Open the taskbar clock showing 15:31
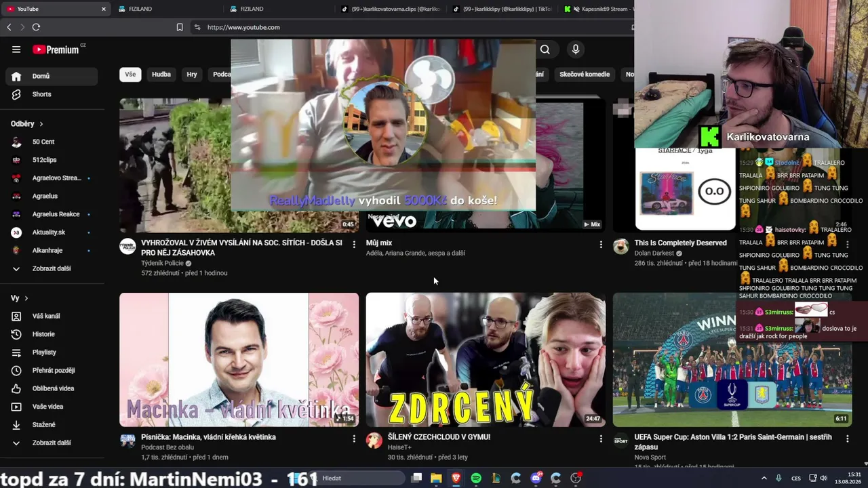 [848, 479]
